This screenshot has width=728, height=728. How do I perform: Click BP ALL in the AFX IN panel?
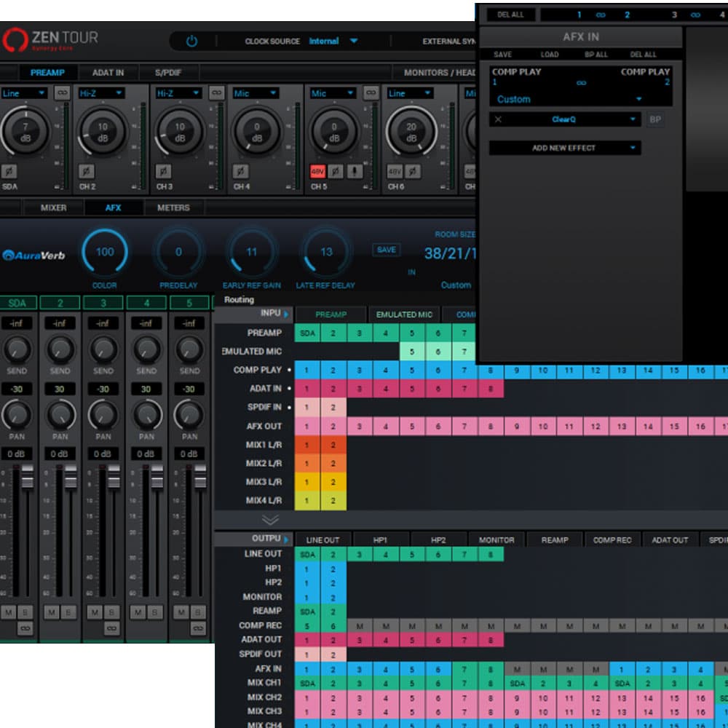[596, 55]
